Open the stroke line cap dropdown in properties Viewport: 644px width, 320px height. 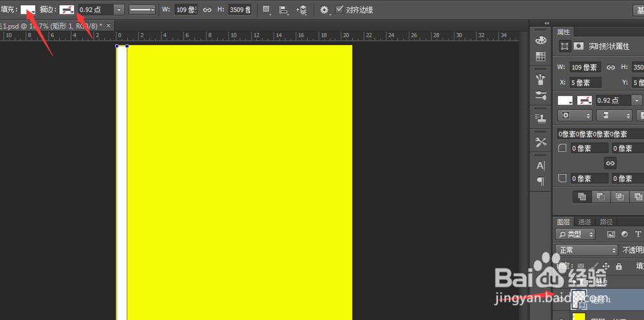(614, 115)
